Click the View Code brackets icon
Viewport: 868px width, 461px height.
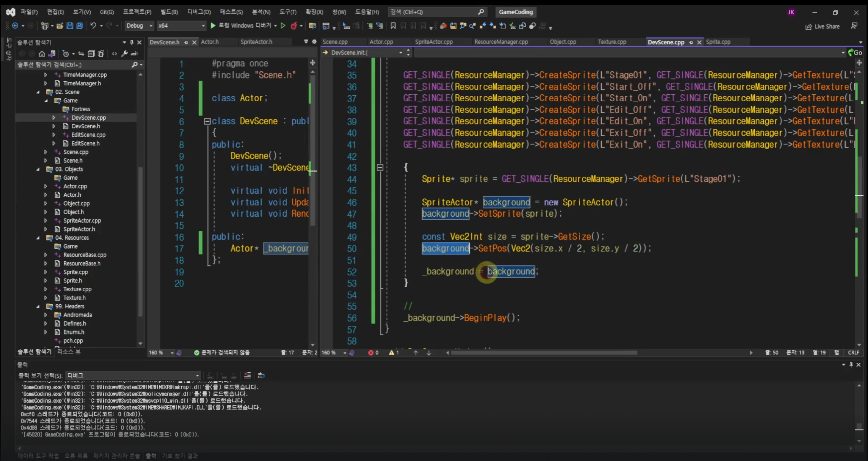point(115,54)
